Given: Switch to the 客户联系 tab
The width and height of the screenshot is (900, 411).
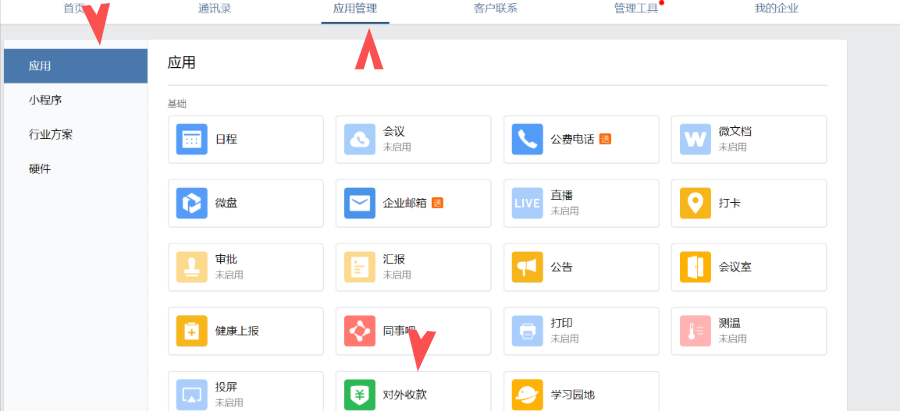Looking at the screenshot, I should [x=495, y=9].
